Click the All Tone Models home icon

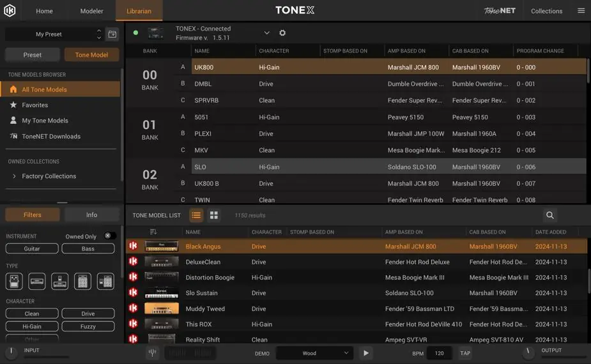(13, 89)
